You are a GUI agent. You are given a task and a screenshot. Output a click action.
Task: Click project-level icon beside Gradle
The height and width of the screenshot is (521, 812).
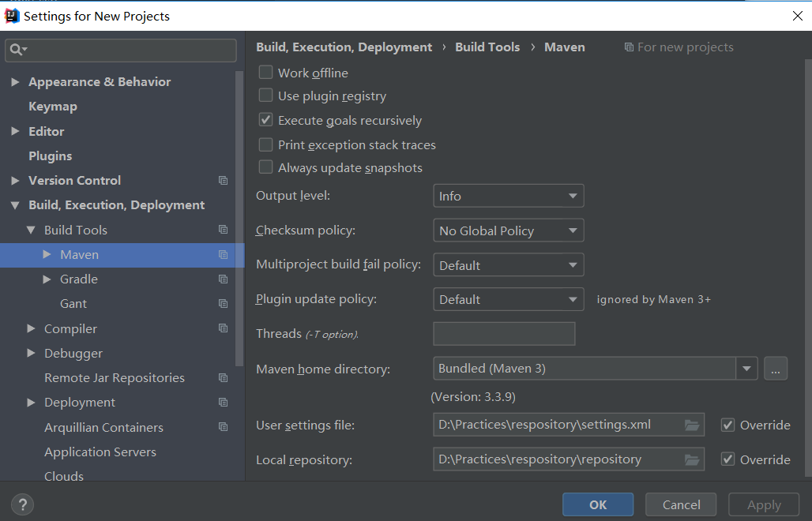click(223, 279)
